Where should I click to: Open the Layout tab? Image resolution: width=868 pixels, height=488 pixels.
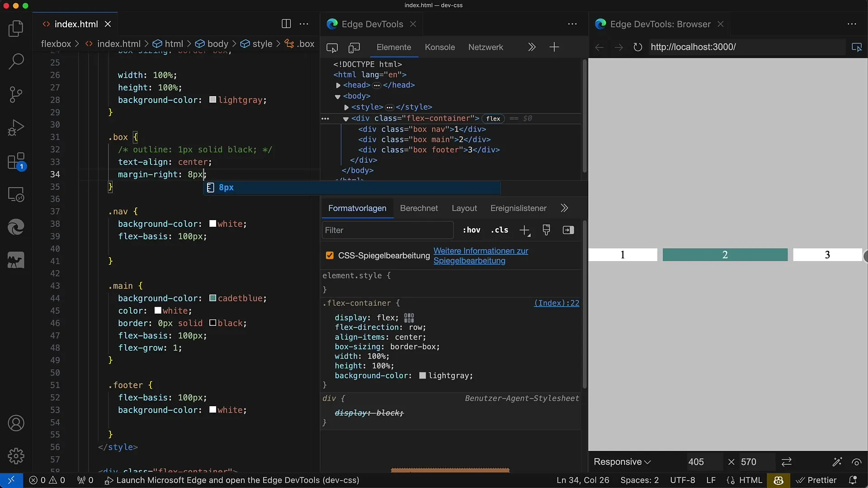coord(464,208)
